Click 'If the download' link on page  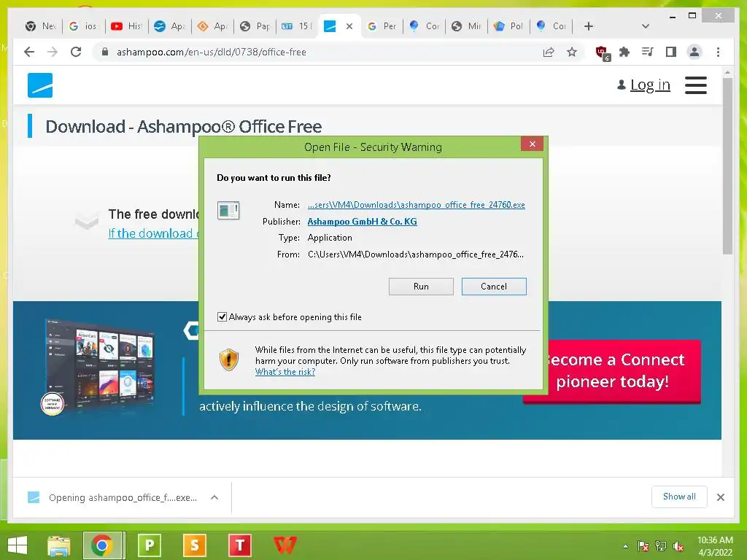[152, 233]
